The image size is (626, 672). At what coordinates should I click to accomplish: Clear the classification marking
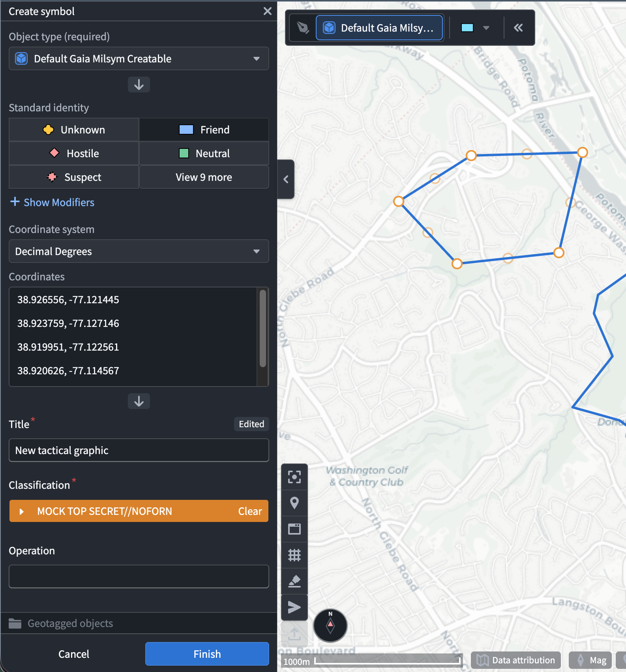[x=250, y=511]
